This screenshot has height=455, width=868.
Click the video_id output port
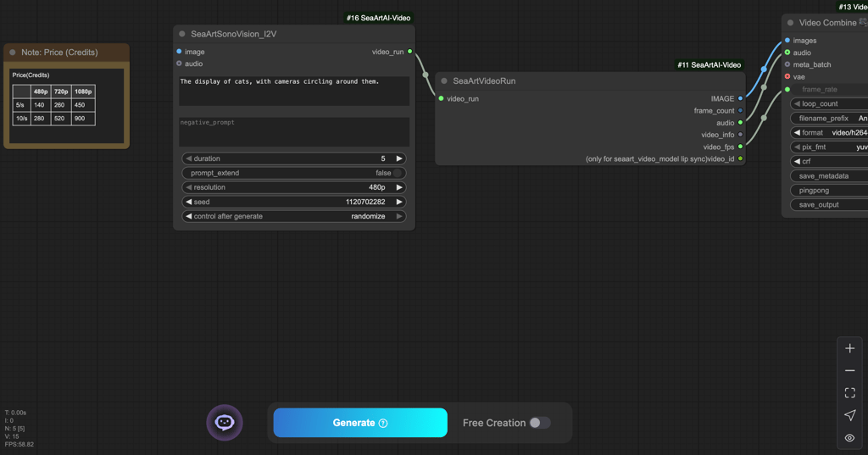coord(740,158)
